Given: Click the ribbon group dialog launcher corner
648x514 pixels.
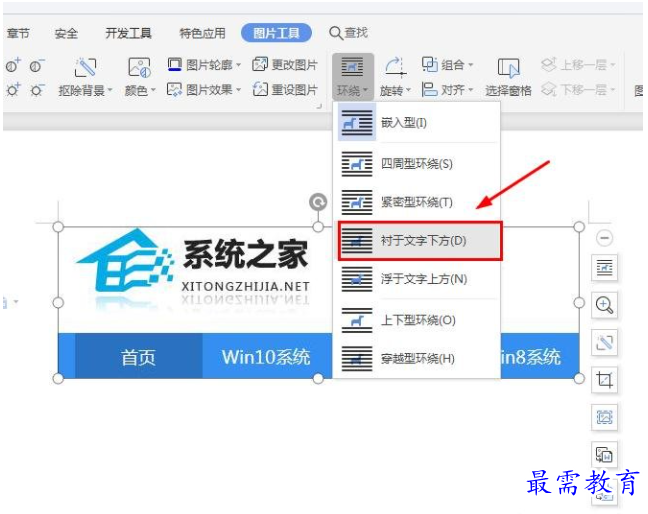Looking at the screenshot, I should pos(319,107).
